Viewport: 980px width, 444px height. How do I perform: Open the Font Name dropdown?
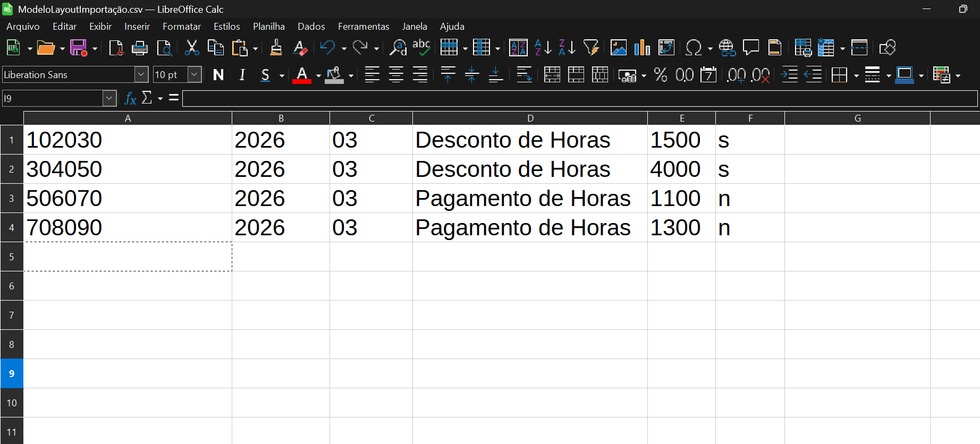141,75
